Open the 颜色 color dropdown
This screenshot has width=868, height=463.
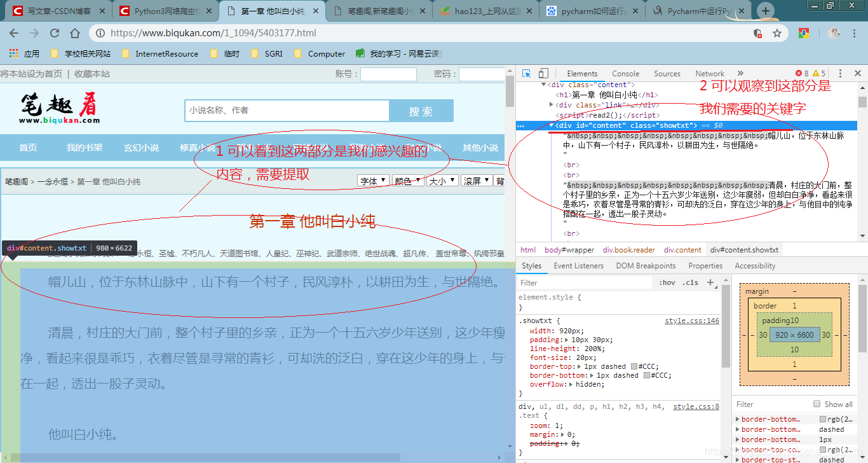point(408,181)
